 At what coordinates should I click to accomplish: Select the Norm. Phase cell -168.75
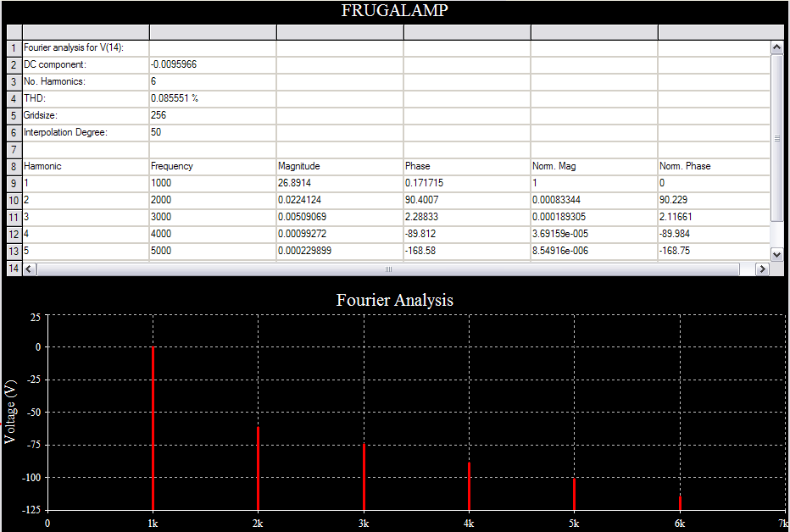click(714, 251)
